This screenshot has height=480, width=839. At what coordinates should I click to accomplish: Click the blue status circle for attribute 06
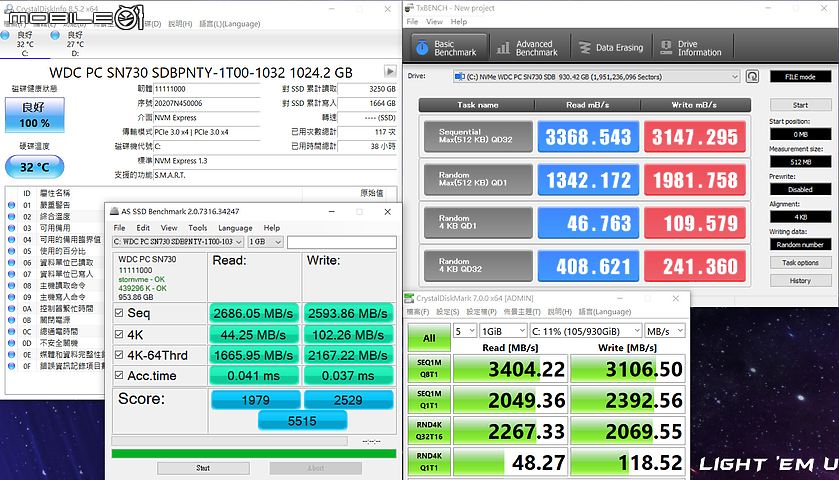11,263
